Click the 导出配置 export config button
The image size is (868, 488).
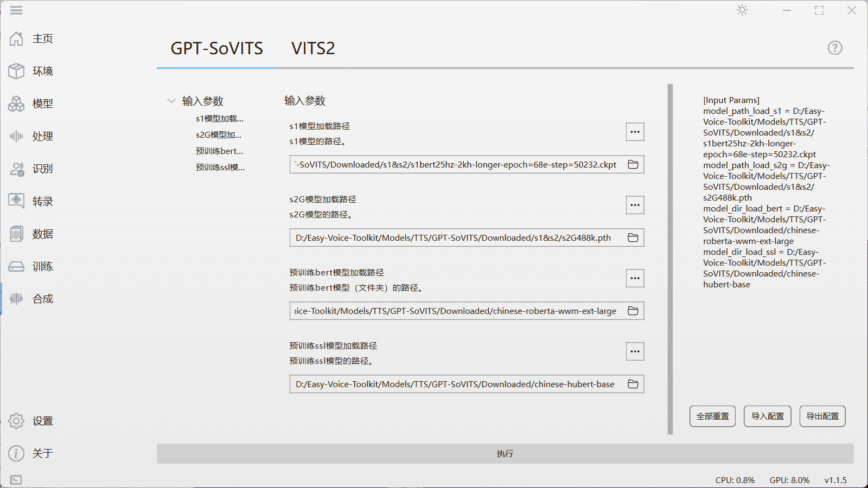point(822,416)
